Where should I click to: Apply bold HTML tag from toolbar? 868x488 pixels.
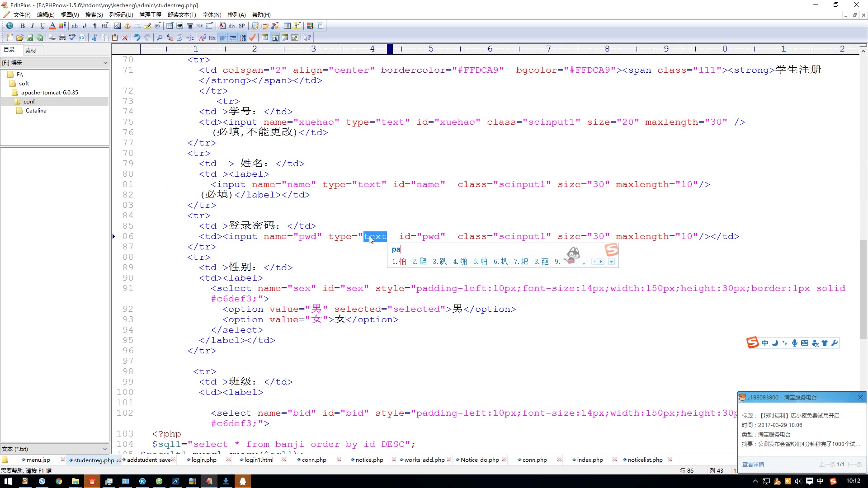coord(23,26)
